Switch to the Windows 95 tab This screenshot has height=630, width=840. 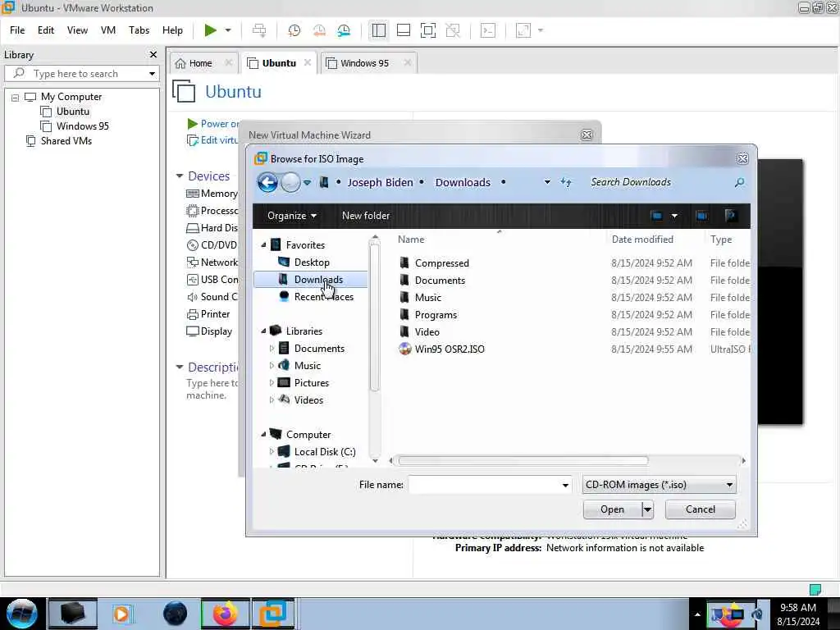pyautogui.click(x=364, y=63)
